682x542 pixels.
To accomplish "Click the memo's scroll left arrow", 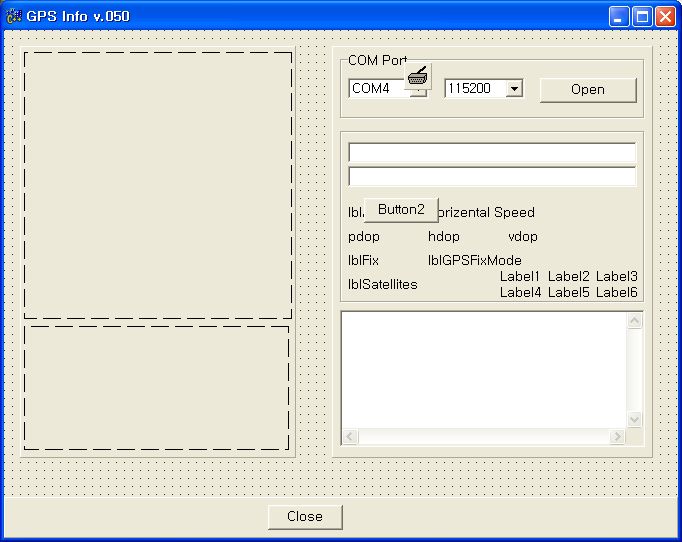I will [350, 437].
